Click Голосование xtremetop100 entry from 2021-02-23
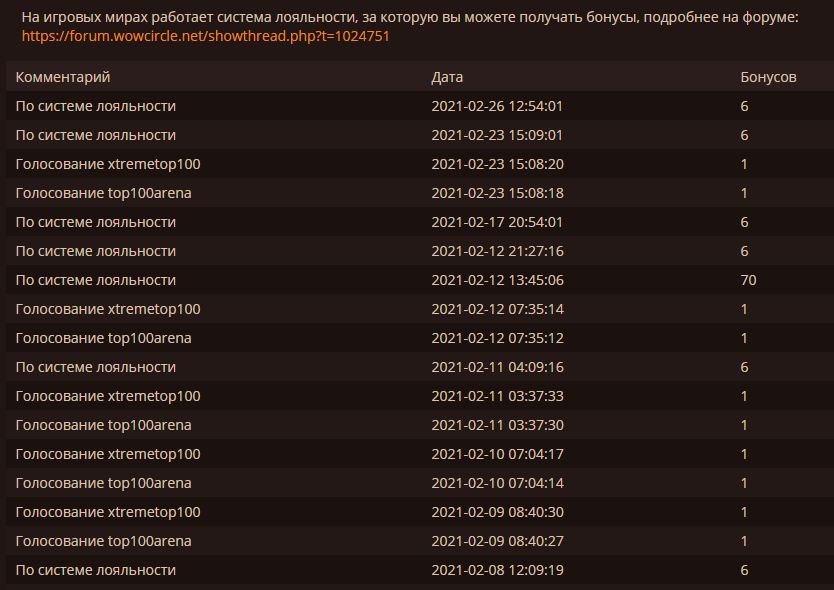Image resolution: width=834 pixels, height=590 pixels. [108, 164]
